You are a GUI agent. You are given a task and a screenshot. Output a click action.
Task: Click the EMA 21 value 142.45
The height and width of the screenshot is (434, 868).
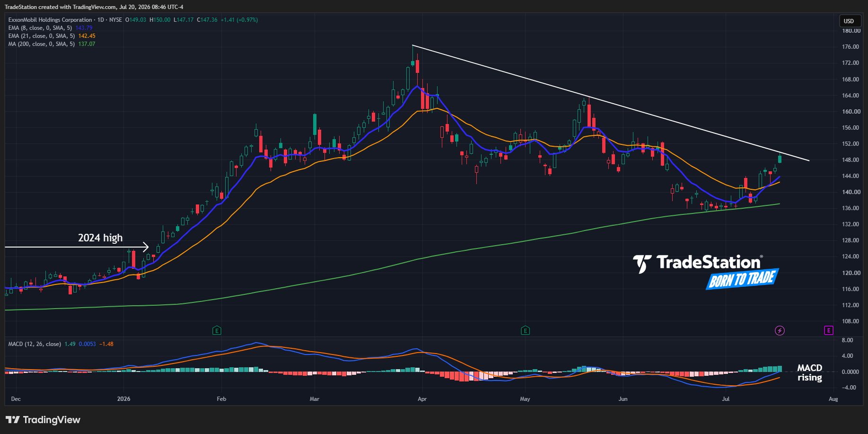click(x=87, y=36)
